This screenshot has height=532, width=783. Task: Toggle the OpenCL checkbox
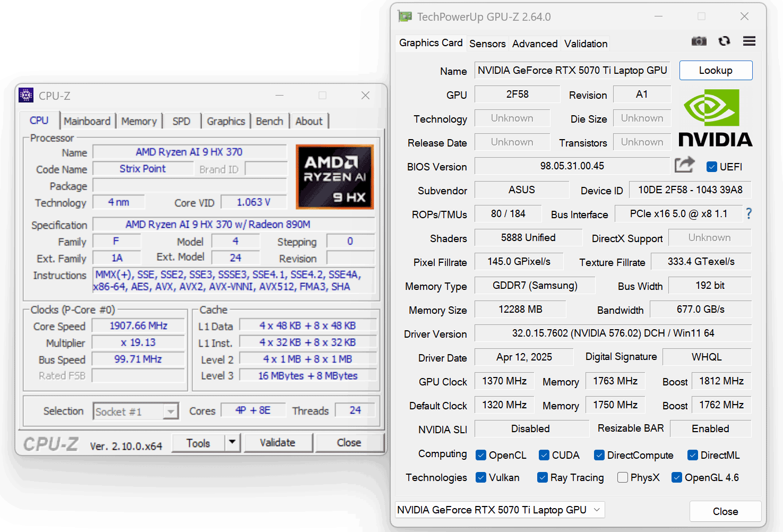point(481,455)
